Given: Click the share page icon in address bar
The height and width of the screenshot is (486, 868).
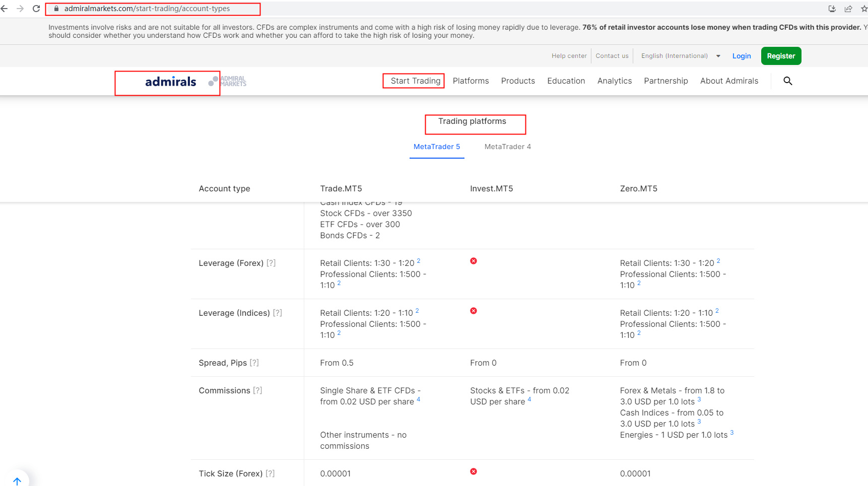Looking at the screenshot, I should coord(848,9).
